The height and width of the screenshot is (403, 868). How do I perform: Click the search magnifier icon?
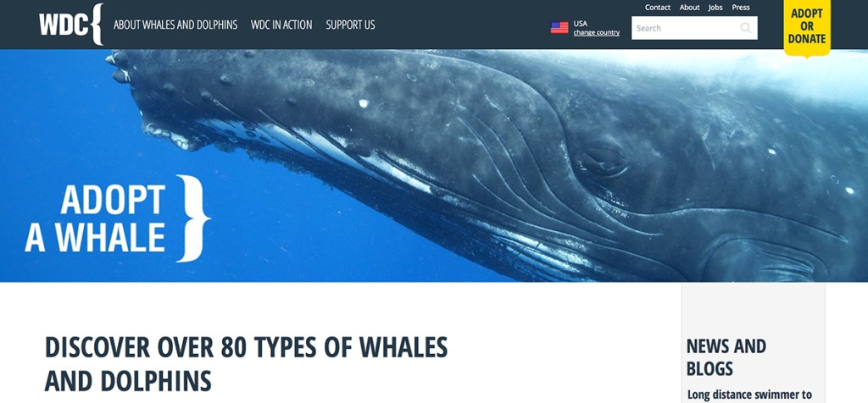746,28
